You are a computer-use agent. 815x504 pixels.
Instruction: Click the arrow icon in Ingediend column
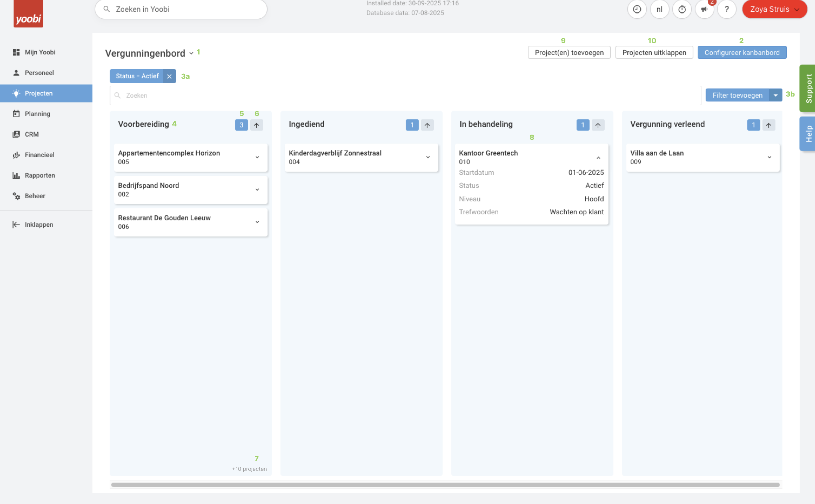(x=427, y=125)
